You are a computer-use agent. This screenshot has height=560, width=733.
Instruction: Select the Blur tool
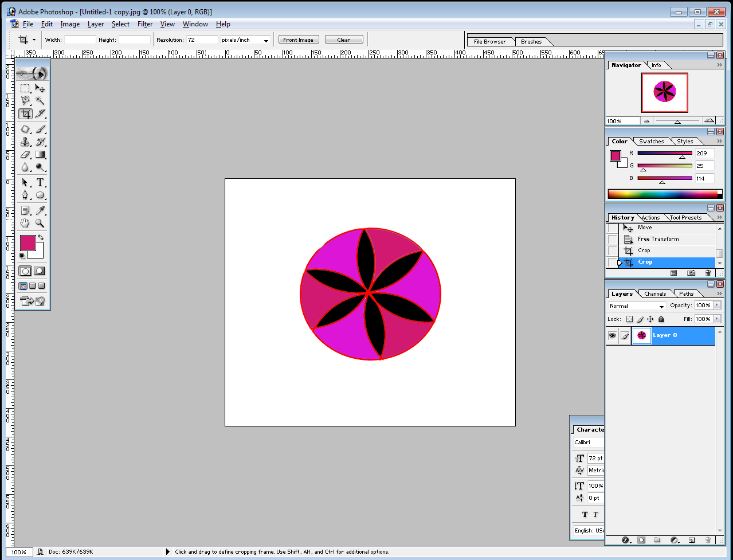click(x=25, y=167)
